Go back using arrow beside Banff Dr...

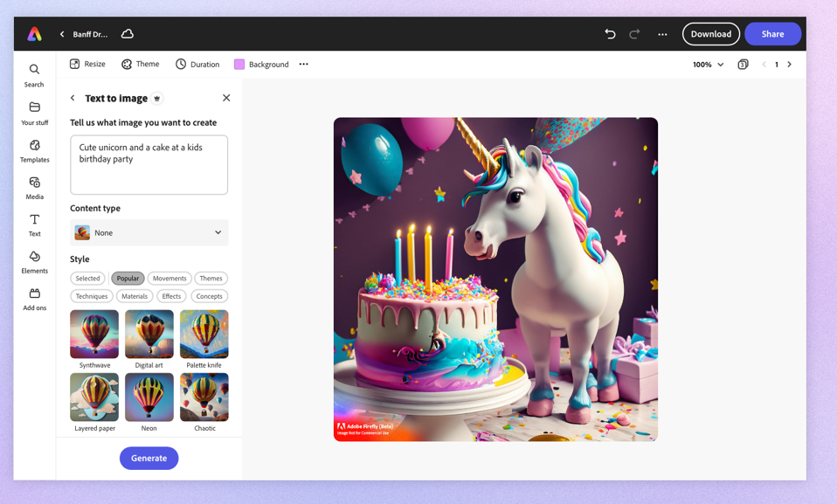pyautogui.click(x=62, y=34)
